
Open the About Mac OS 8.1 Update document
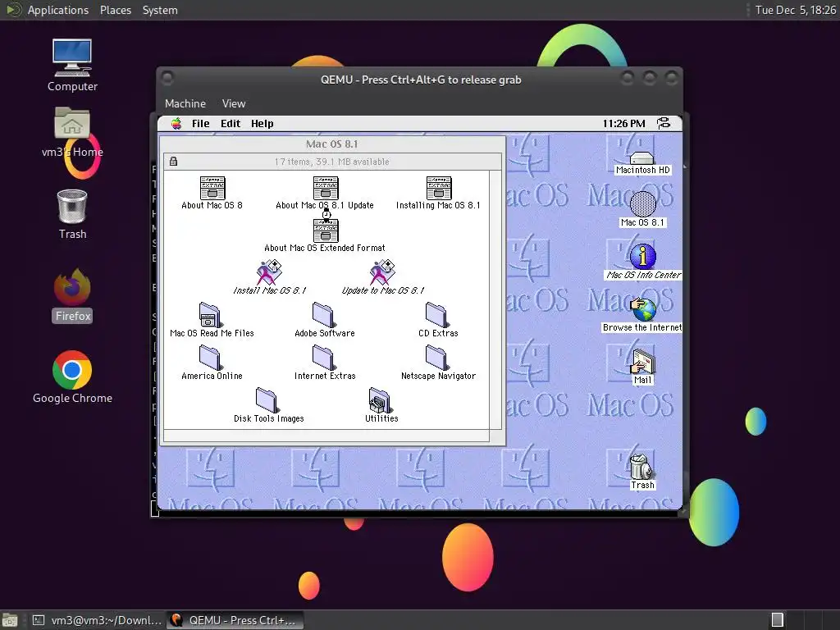click(x=325, y=188)
